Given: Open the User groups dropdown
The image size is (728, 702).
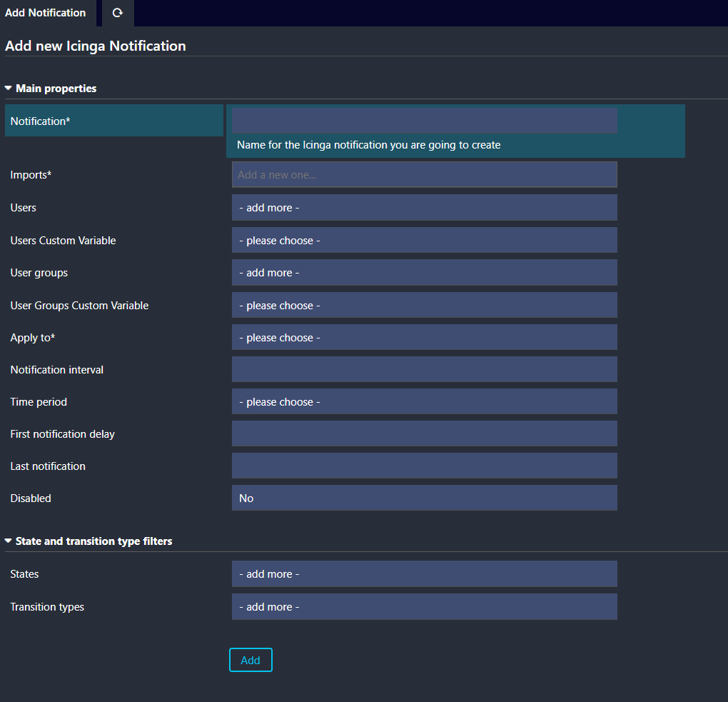Looking at the screenshot, I should (424, 273).
